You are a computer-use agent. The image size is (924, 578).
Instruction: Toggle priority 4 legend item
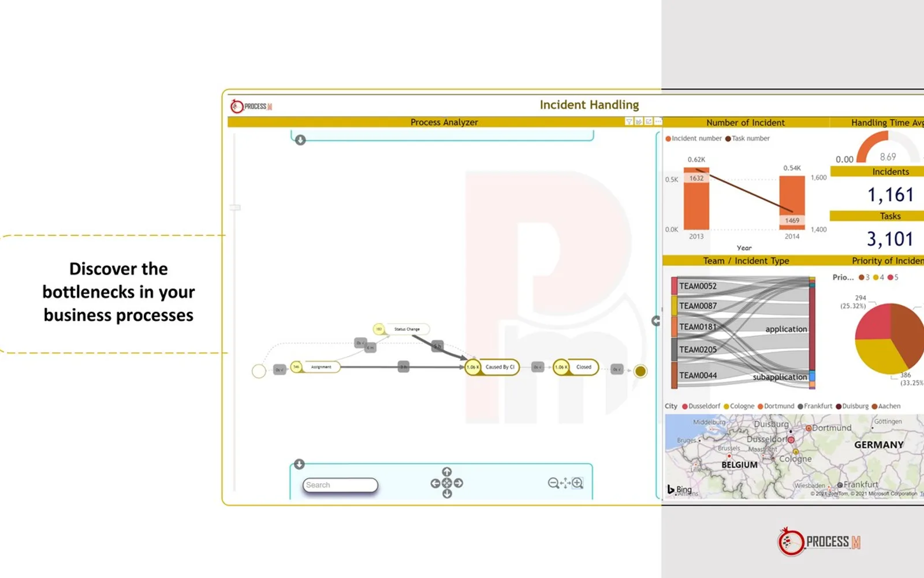click(878, 277)
